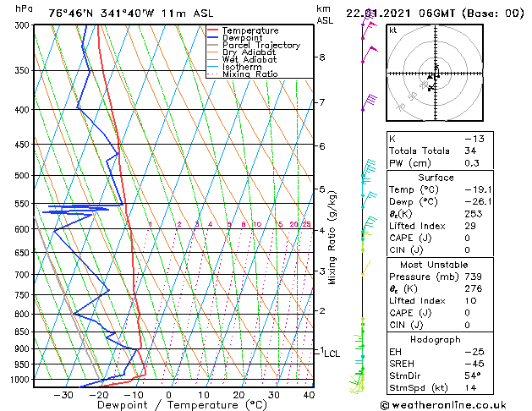
Task: Click the 8 km altitude tick label
Action: tap(321, 58)
